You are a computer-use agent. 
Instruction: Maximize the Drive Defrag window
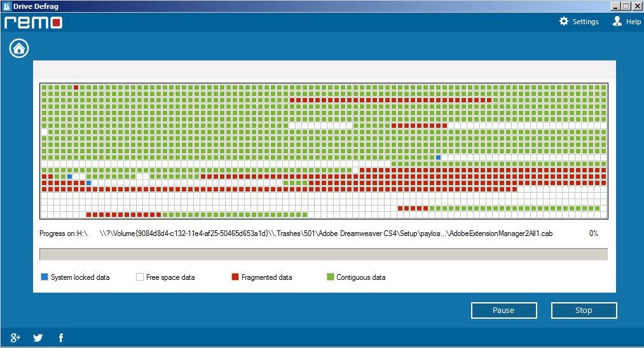pos(626,6)
